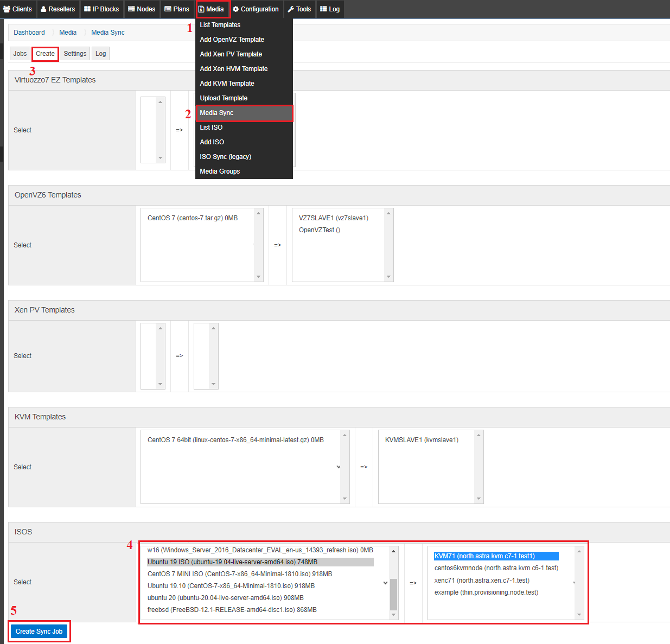The height and width of the screenshot is (644, 670).
Task: Select Media Sync menu entry
Action: [244, 113]
